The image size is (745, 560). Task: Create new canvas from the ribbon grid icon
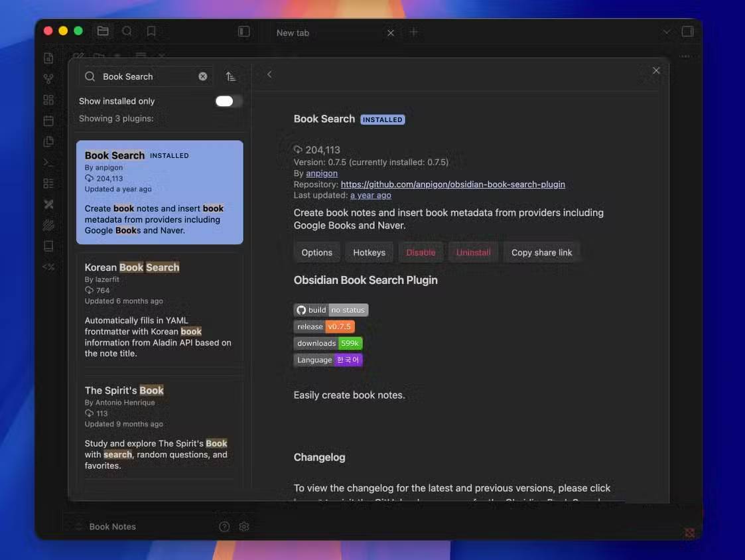[x=48, y=100]
